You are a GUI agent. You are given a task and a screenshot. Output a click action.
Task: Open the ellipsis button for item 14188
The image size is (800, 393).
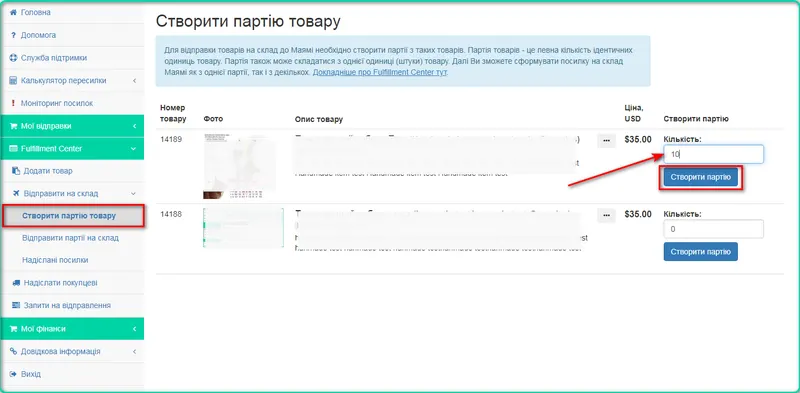(606, 216)
